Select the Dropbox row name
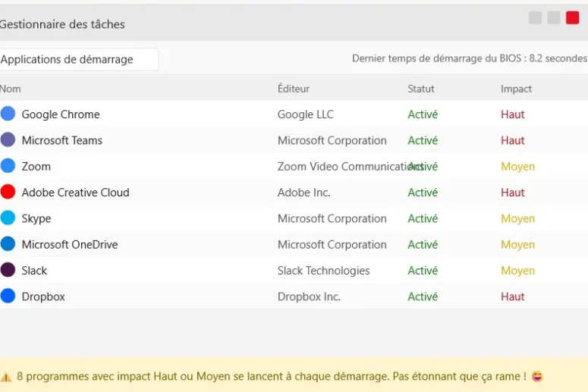588x392 pixels. (x=43, y=296)
